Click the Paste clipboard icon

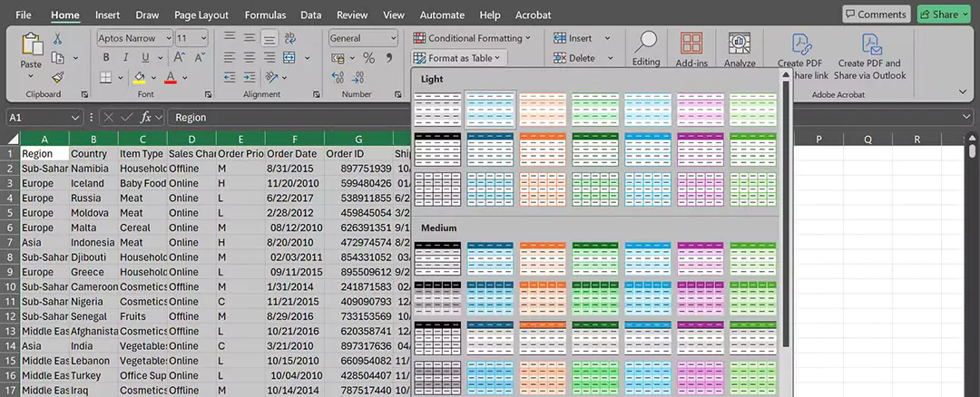31,45
